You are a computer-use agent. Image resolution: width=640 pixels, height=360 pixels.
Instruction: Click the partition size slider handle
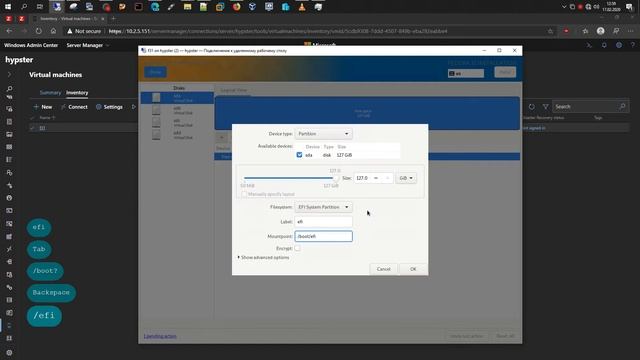[x=336, y=178]
